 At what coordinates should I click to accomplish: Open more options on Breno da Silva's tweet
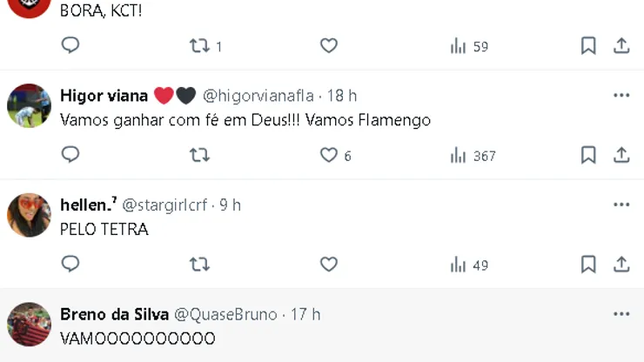(621, 313)
